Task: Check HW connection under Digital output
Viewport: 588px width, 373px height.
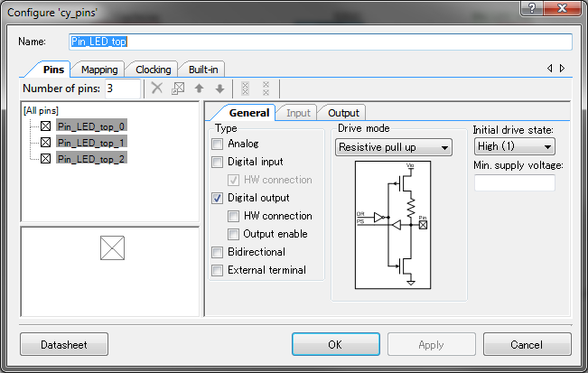Action: pyautogui.click(x=233, y=216)
